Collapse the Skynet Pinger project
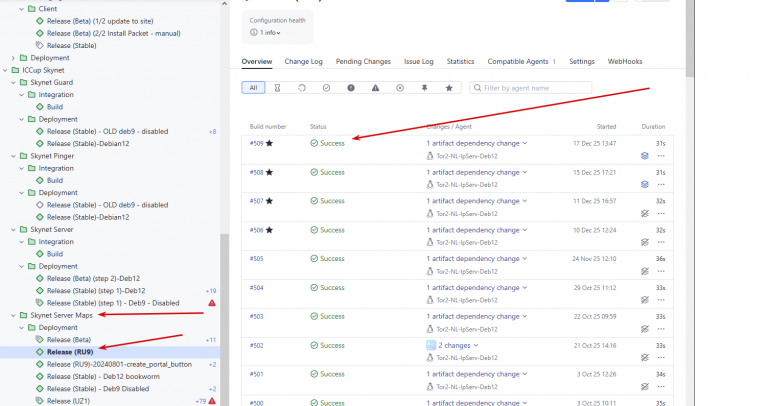This screenshot has height=406, width=768. pyautogui.click(x=13, y=156)
